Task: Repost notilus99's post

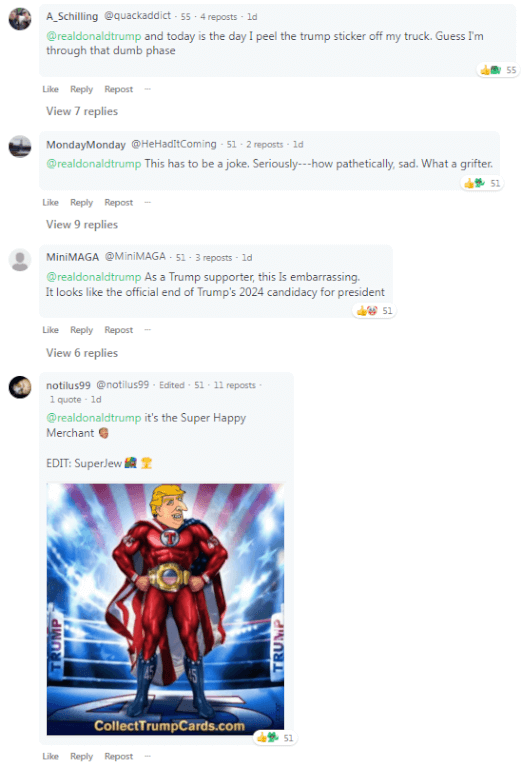Action: pos(119,756)
